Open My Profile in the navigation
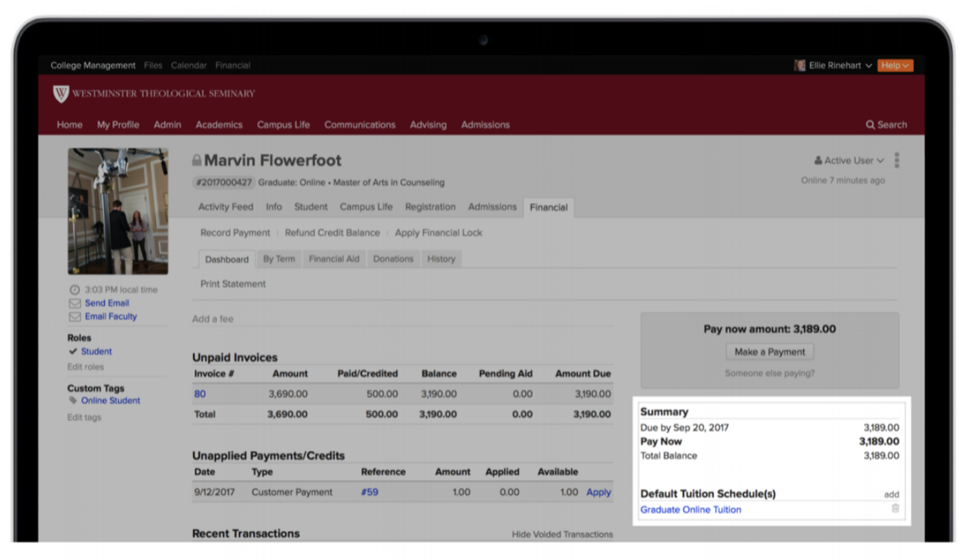 (118, 125)
